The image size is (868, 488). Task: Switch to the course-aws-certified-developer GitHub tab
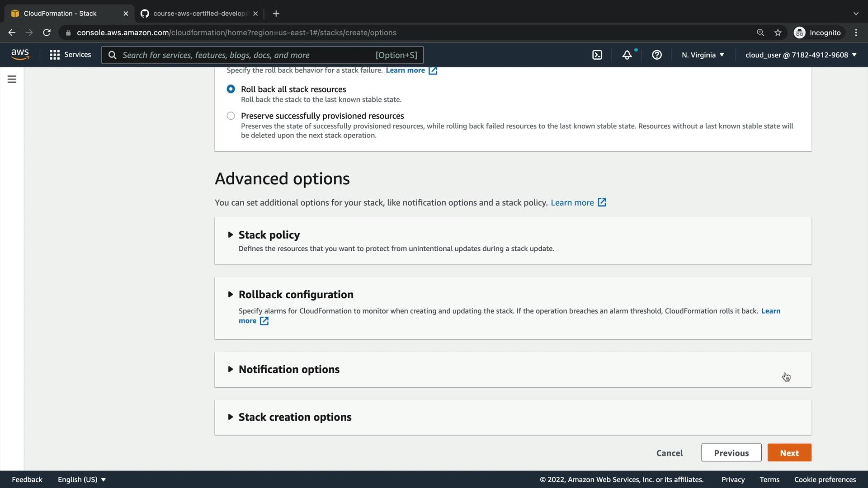pos(199,14)
